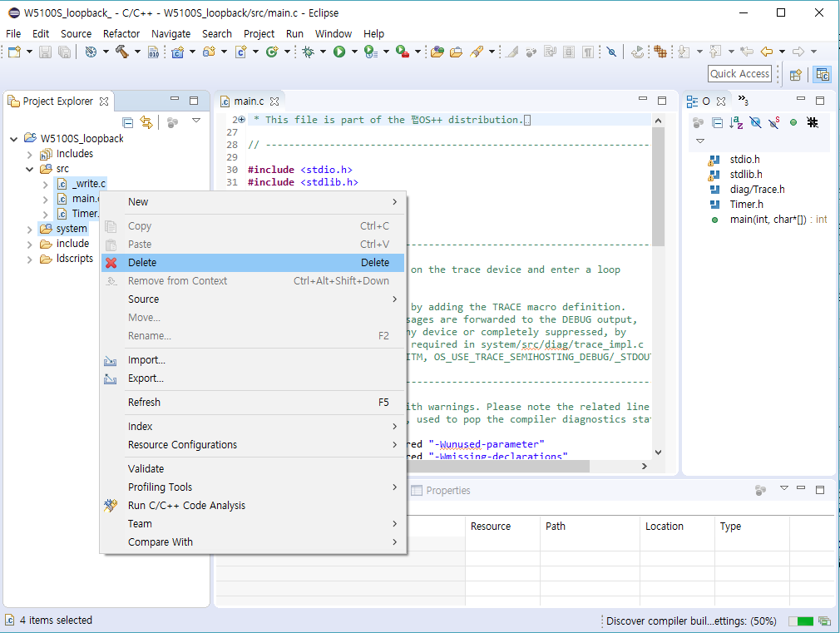
Task: Click Export... in the context menu
Action: tap(254, 378)
